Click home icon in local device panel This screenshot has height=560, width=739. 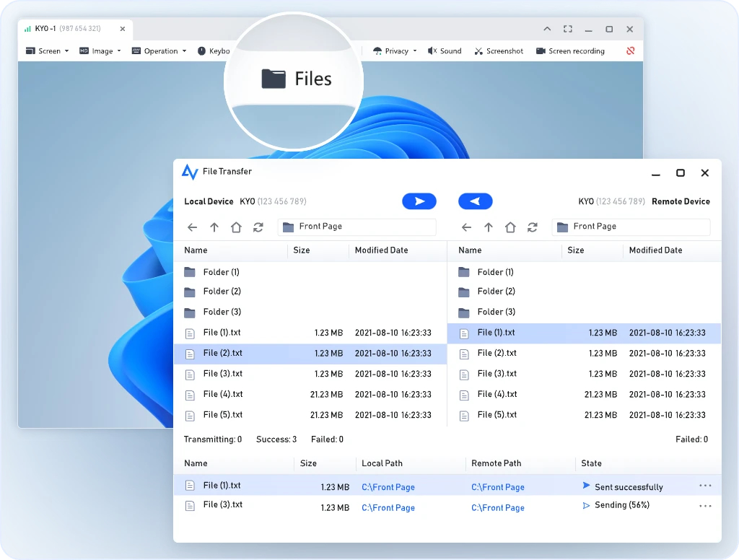pyautogui.click(x=236, y=227)
